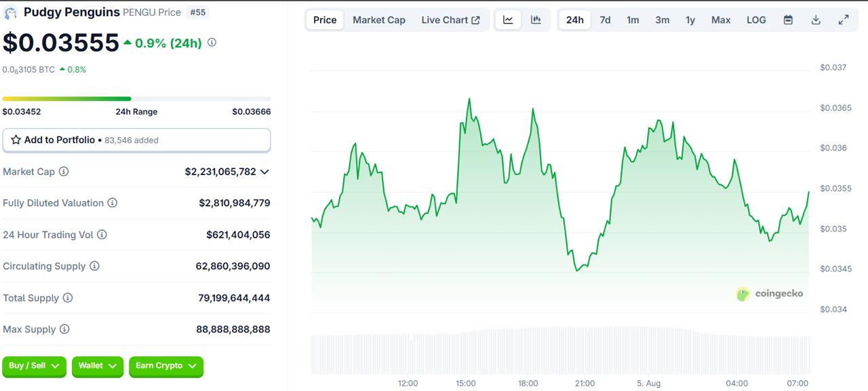Image resolution: width=868 pixels, height=391 pixels.
Task: Open the Buy / Sell dropdown
Action: [x=35, y=366]
